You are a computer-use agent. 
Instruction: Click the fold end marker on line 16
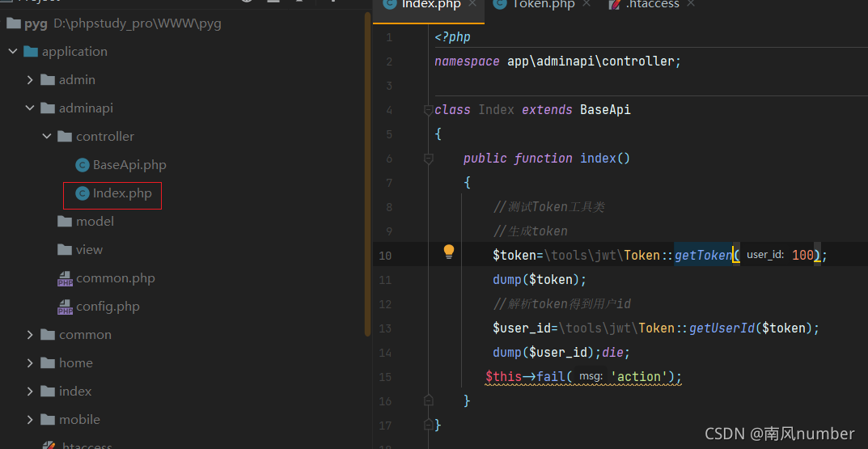(428, 400)
